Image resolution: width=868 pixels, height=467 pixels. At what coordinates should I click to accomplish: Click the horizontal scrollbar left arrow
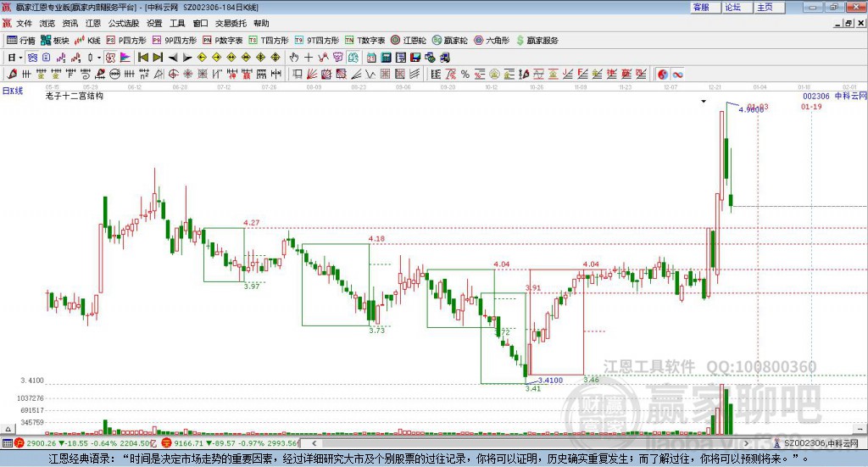click(314, 443)
